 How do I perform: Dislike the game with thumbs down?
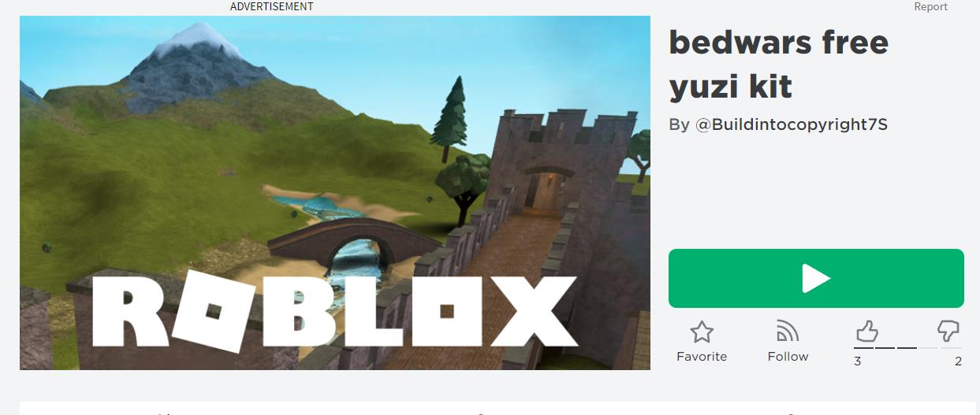948,331
